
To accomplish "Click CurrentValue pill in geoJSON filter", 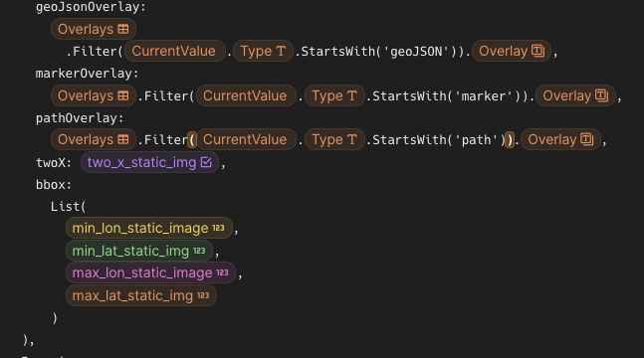I will [175, 51].
